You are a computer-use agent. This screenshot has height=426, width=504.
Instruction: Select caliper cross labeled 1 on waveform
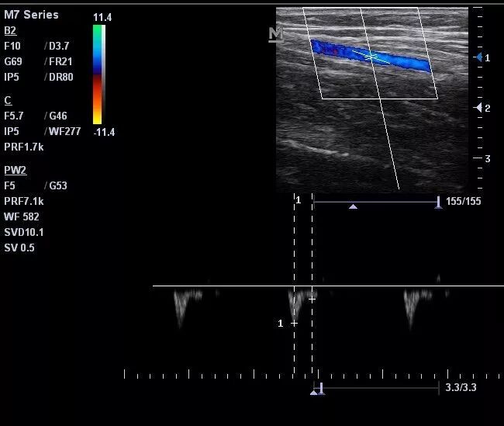294,323
